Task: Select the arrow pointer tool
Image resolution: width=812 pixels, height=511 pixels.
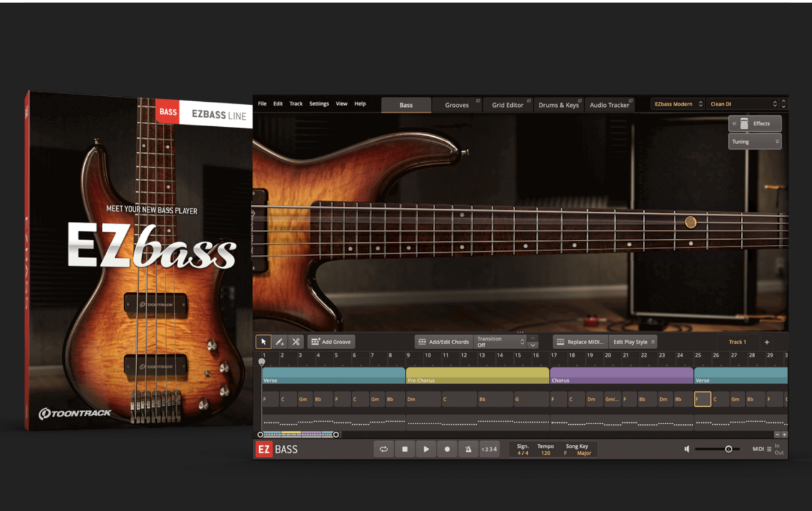Action: tap(264, 342)
